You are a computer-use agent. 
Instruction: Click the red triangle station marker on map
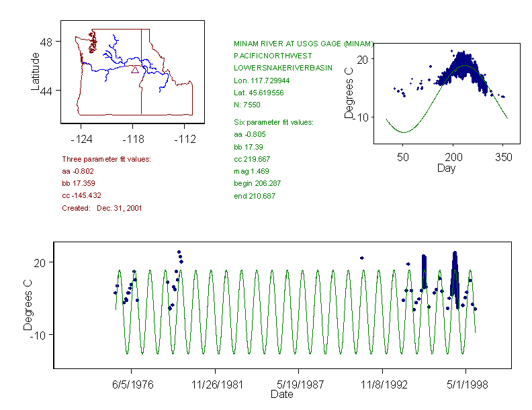135,70
